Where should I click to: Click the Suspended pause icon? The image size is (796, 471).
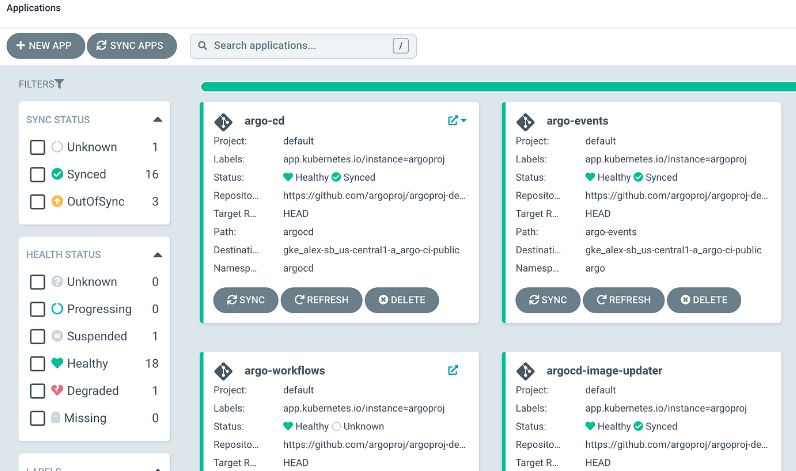[x=57, y=336]
